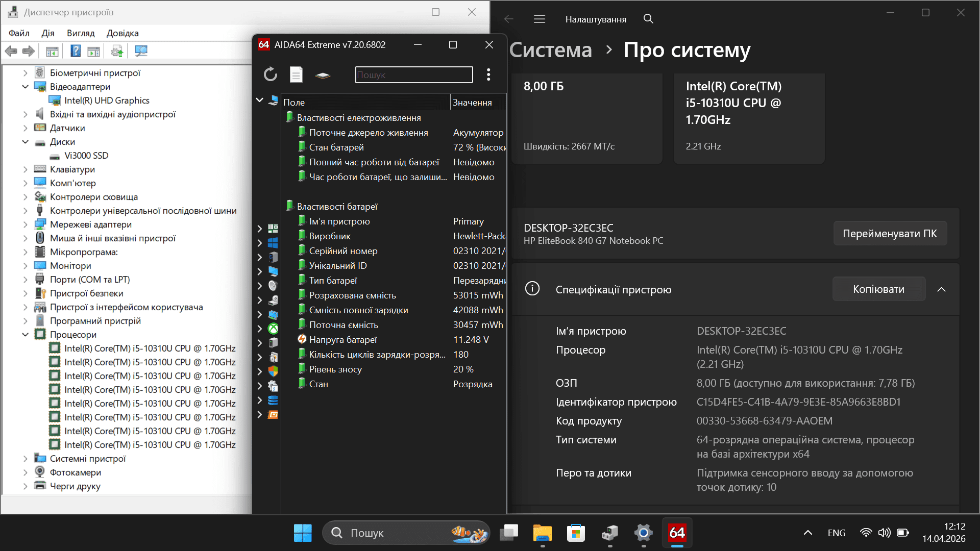Open the Довідка menu
980x551 pixels.
[x=122, y=33]
